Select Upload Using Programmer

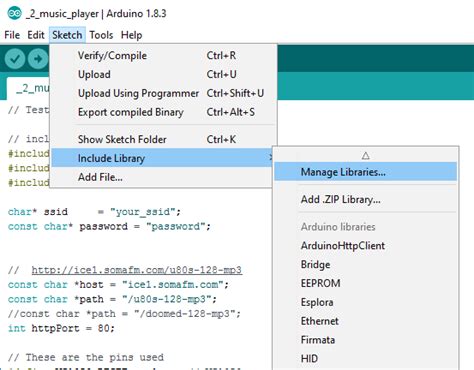(163, 93)
